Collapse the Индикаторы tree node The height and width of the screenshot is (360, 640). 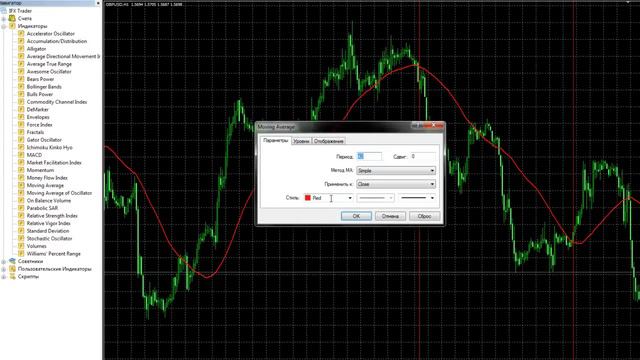(x=4, y=26)
